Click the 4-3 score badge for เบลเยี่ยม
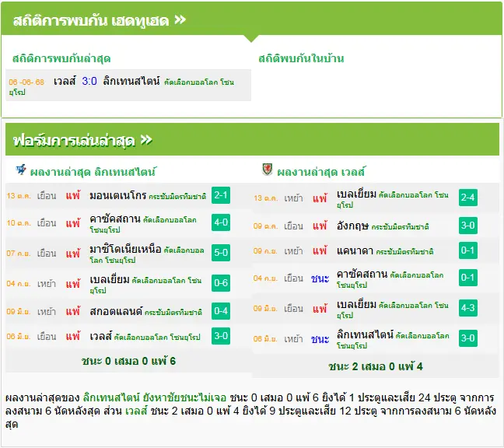The height and width of the screenshot is (448, 504). [468, 308]
